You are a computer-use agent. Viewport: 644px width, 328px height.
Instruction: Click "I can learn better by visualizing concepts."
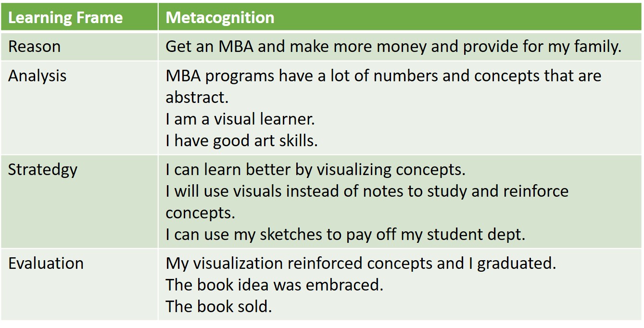pyautogui.click(x=316, y=170)
